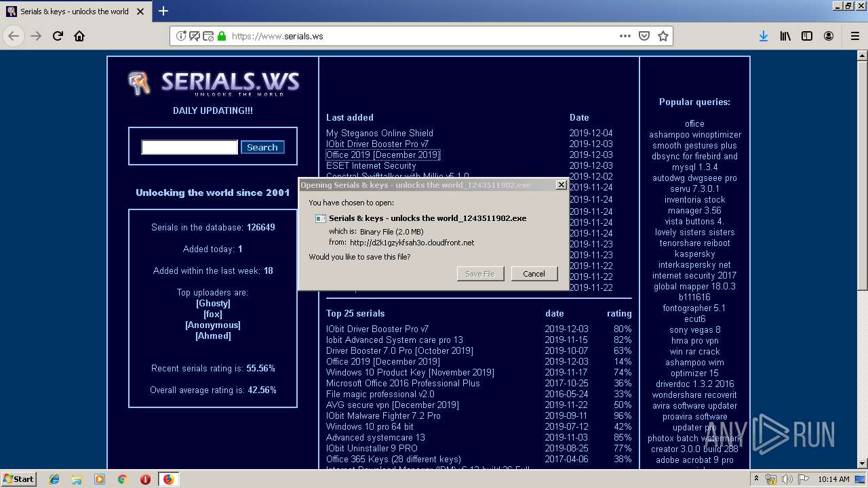This screenshot has height=488, width=868.
Task: Open Office 365 Keys (28 different keys)
Action: pyautogui.click(x=393, y=459)
